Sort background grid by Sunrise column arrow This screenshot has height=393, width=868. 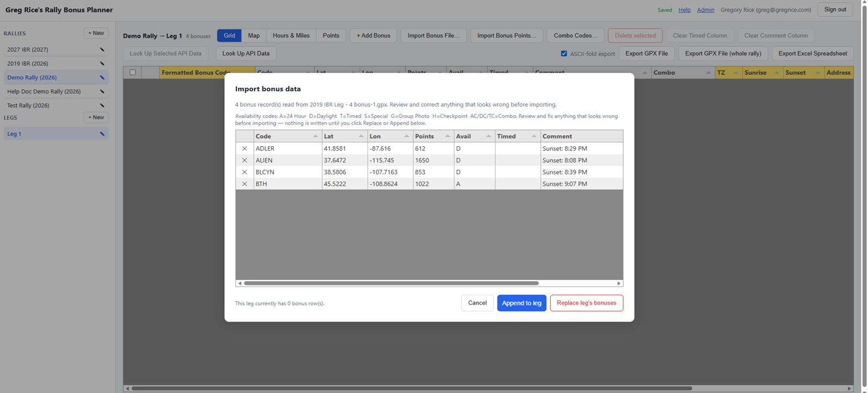(x=777, y=73)
